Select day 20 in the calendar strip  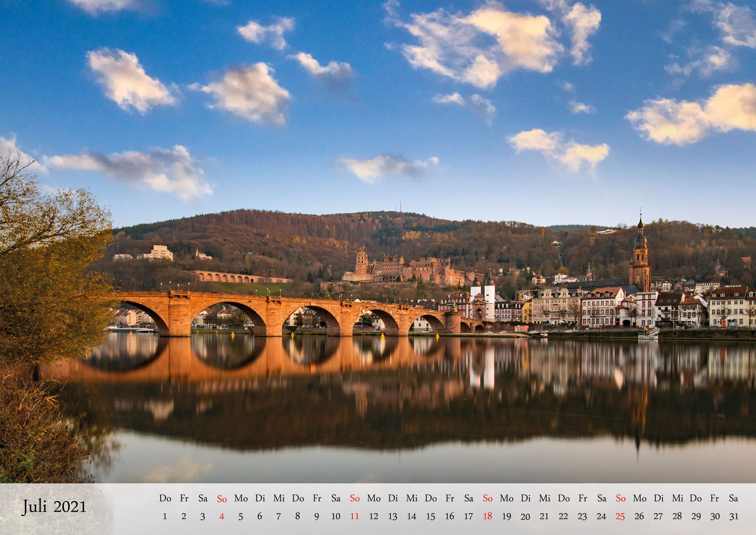(x=525, y=516)
